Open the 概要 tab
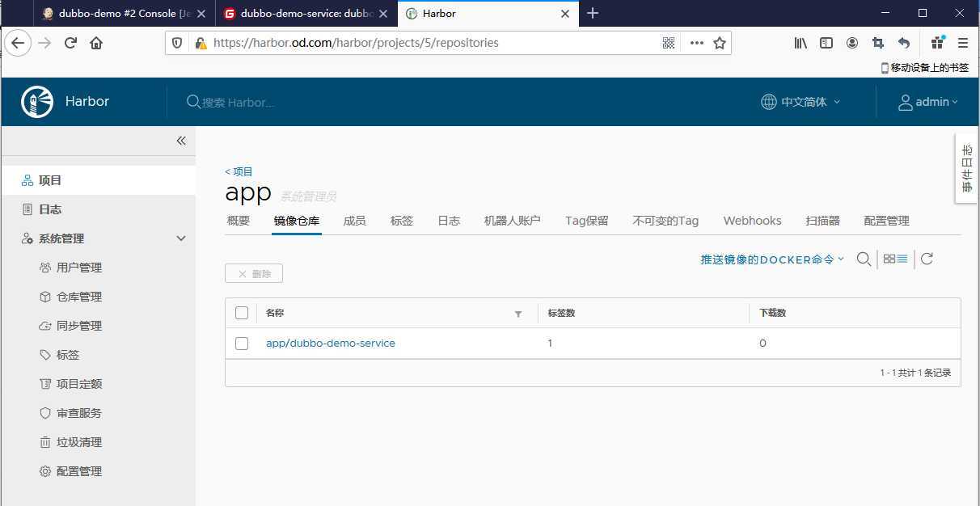The height and width of the screenshot is (506, 980). click(239, 221)
